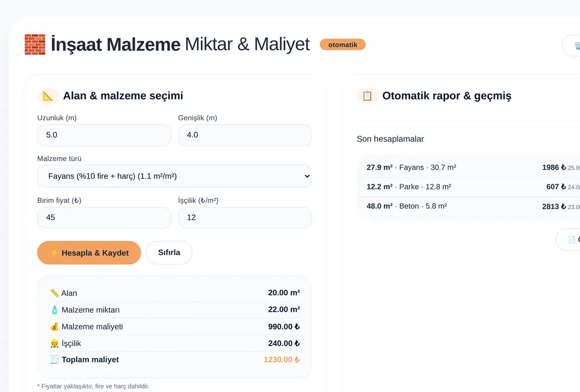
Task: Click the Malzeme türü label
Action: click(59, 159)
